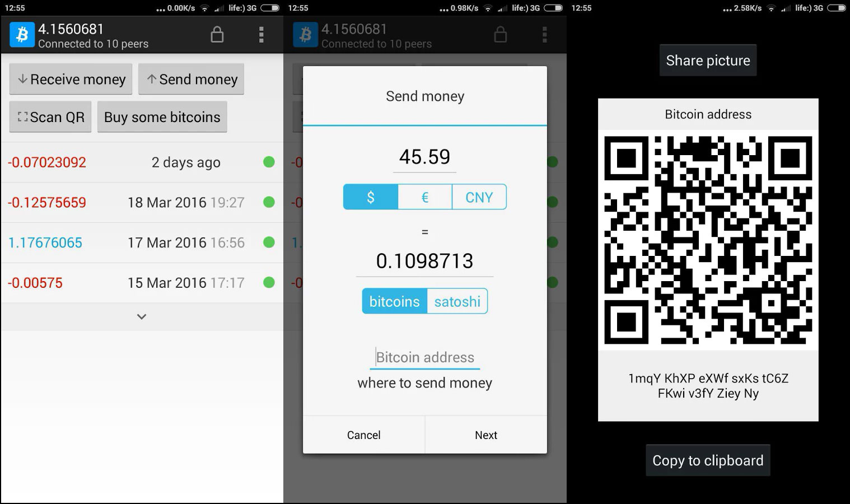
Task: Tap the green status dot for 2 days ago
Action: 269,162
